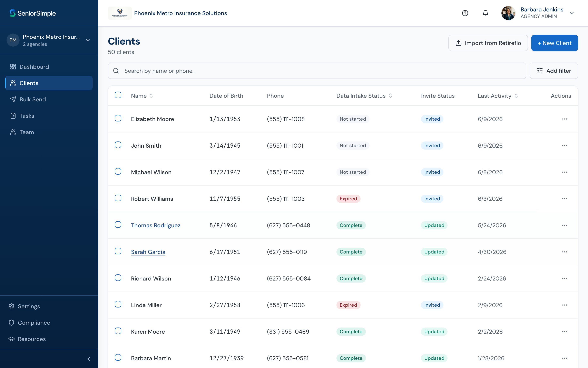The image size is (588, 368).
Task: Open Thomas Rodriguez client link
Action: (156, 225)
